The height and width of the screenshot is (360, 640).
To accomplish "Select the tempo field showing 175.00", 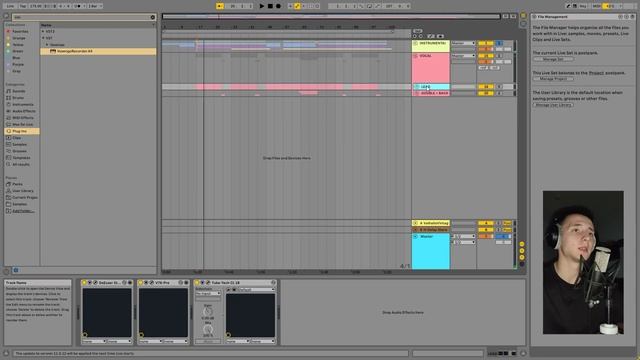I will (36, 6).
